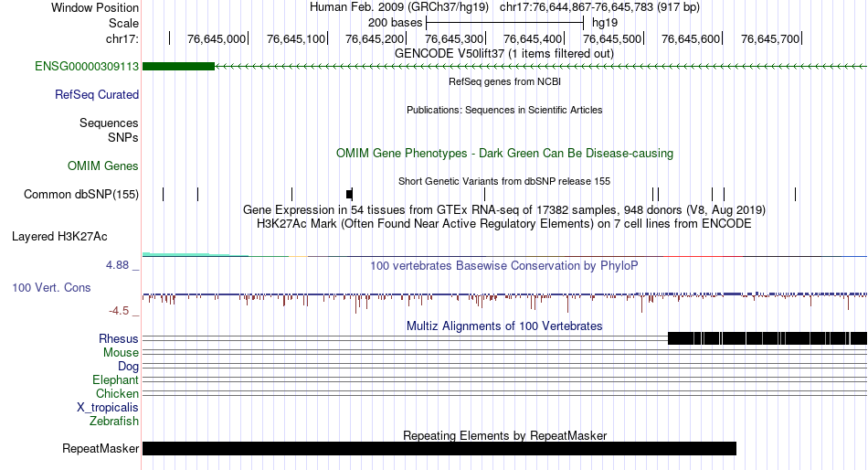
Task: Click the 76,645,100 ruler coordinate
Action: click(296, 38)
